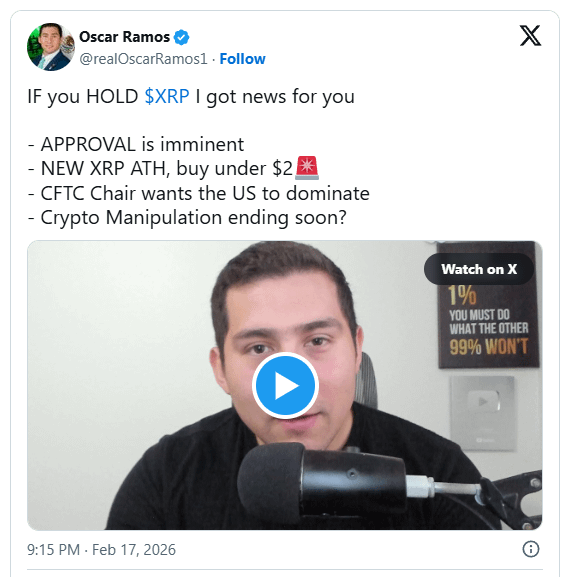The width and height of the screenshot is (570, 577).
Task: Open the $XRP cashtag link
Action: click(167, 96)
